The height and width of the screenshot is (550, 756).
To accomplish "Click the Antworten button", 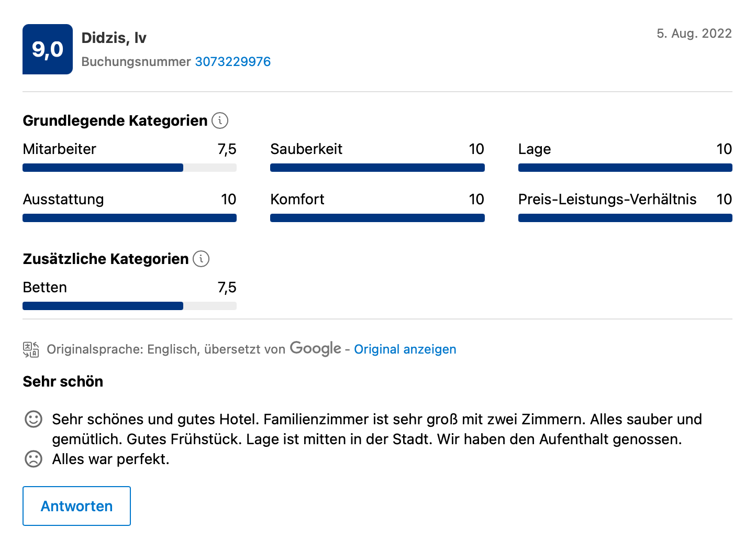I will pyautogui.click(x=76, y=506).
